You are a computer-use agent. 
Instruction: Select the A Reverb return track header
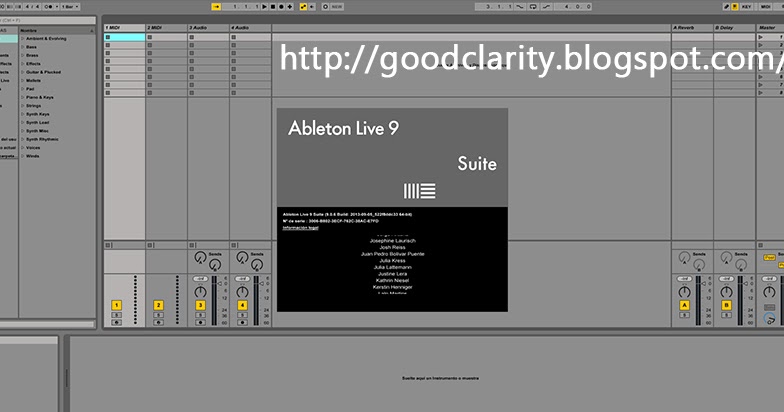coord(692,28)
